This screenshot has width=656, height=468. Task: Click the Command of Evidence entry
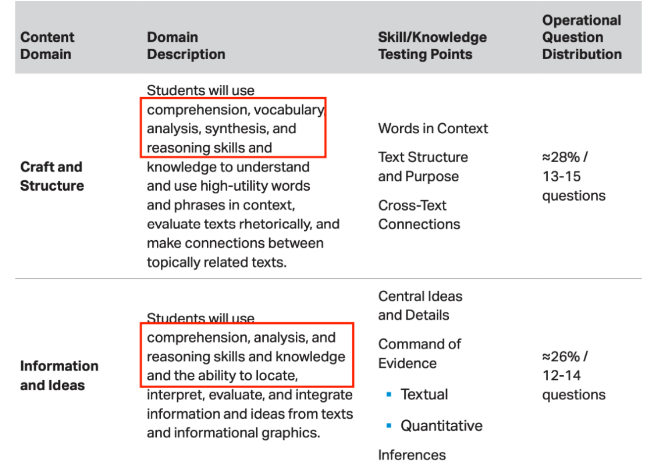click(420, 353)
